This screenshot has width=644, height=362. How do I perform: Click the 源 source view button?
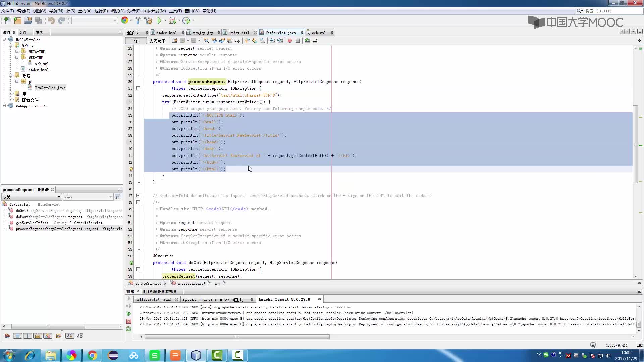[x=136, y=41]
